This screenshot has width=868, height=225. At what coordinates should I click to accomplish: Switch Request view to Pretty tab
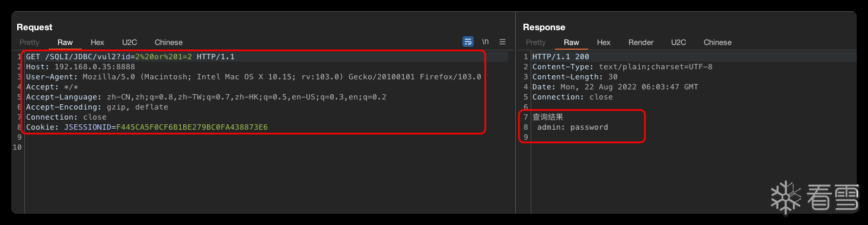(x=30, y=43)
